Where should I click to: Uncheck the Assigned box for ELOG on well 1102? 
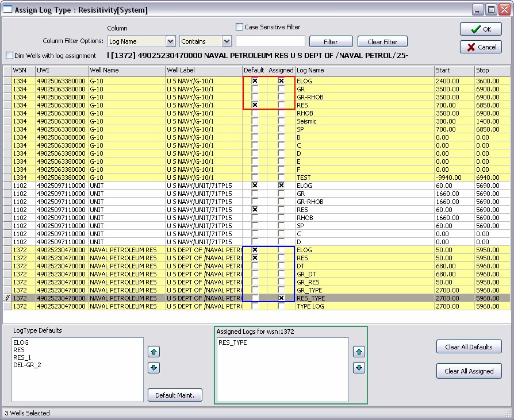pyautogui.click(x=281, y=186)
